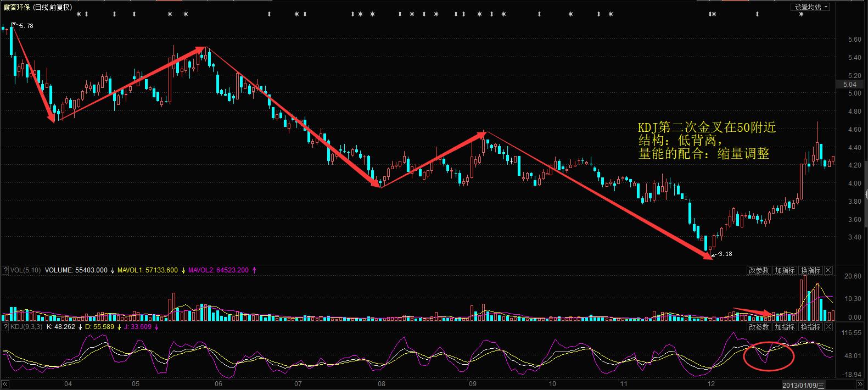Click the help icon beside KDJ(9,3,3)
Screen dimensions: 868x390
[5, 327]
